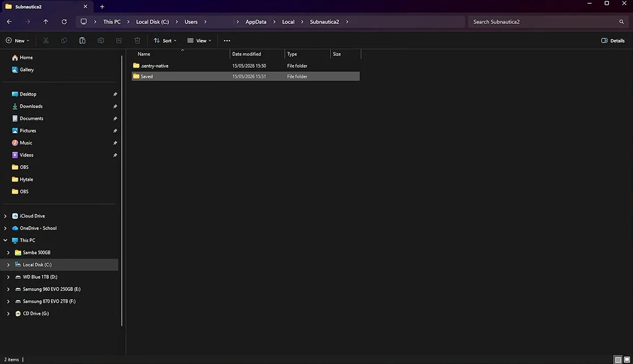Sort by the Type column header
Image resolution: width=633 pixels, height=364 pixels.
tap(308, 54)
